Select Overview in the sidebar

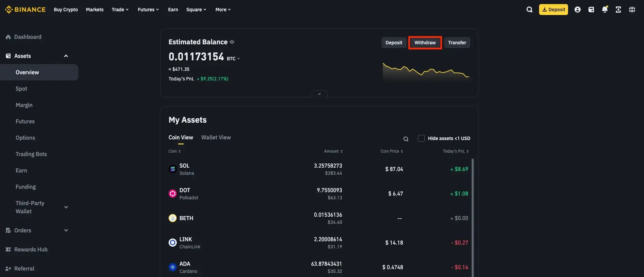(x=39, y=72)
